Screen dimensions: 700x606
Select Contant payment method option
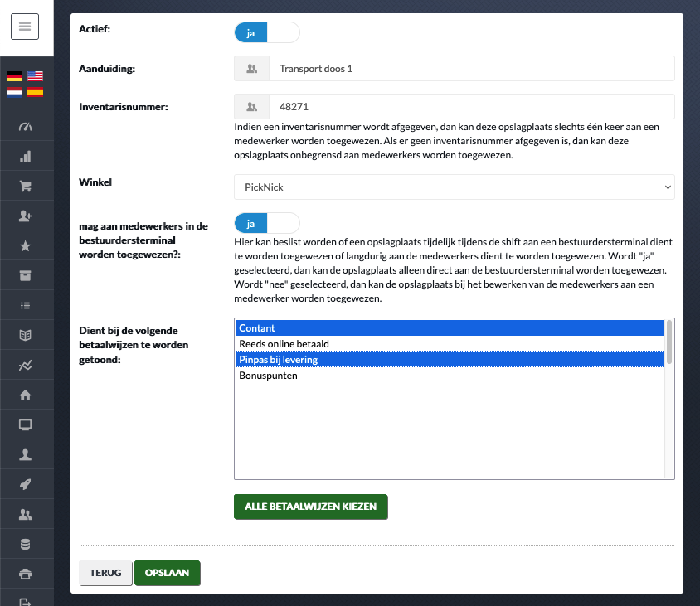click(x=450, y=328)
